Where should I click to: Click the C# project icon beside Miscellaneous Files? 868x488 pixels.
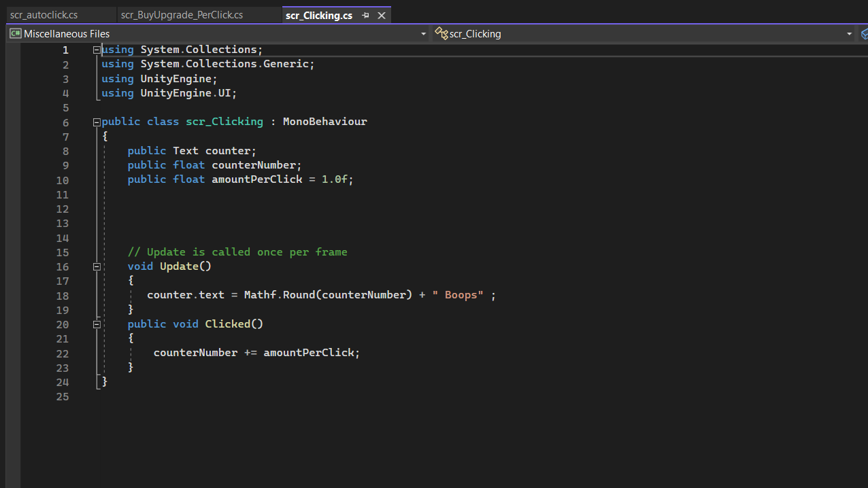15,33
